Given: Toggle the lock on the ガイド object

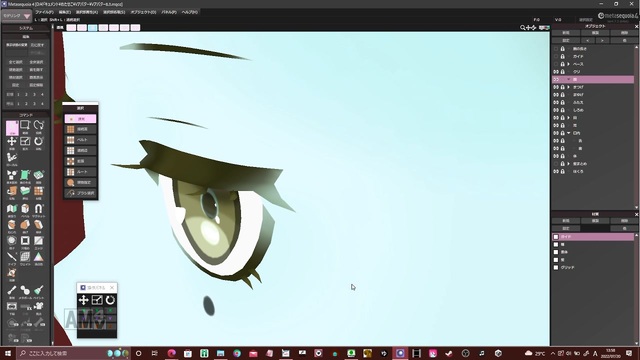Looking at the screenshot, I should pyautogui.click(x=562, y=56).
